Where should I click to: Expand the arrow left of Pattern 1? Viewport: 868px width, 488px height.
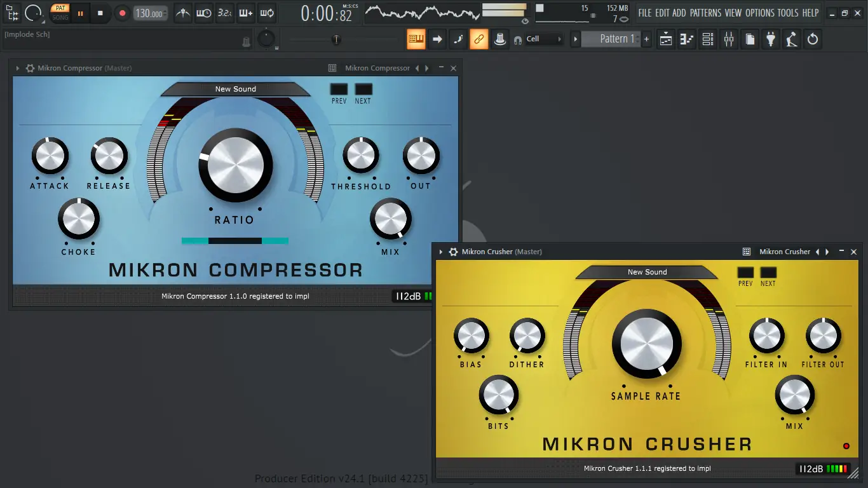point(576,39)
